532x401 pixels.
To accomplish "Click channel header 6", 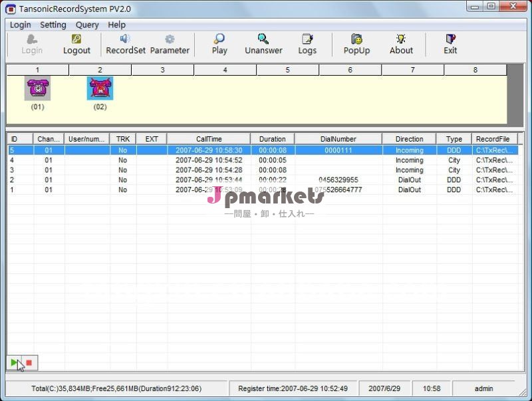I will click(x=350, y=70).
